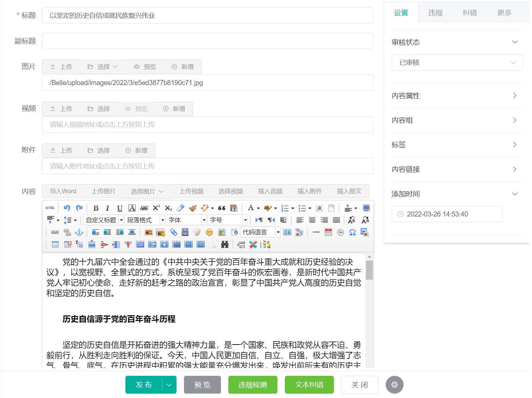Toggle underline formatting in the editor
Image resolution: width=532 pixels, height=398 pixels.
pyautogui.click(x=120, y=208)
